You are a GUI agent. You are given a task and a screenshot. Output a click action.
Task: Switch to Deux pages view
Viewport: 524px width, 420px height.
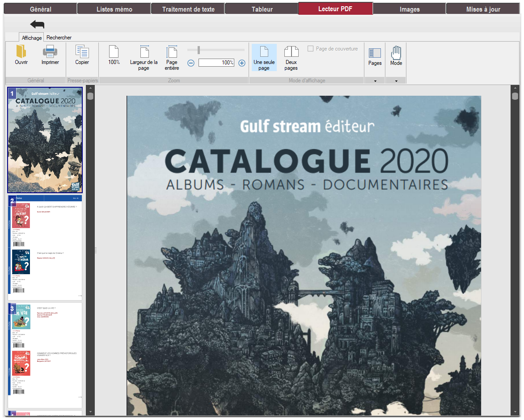click(x=291, y=58)
